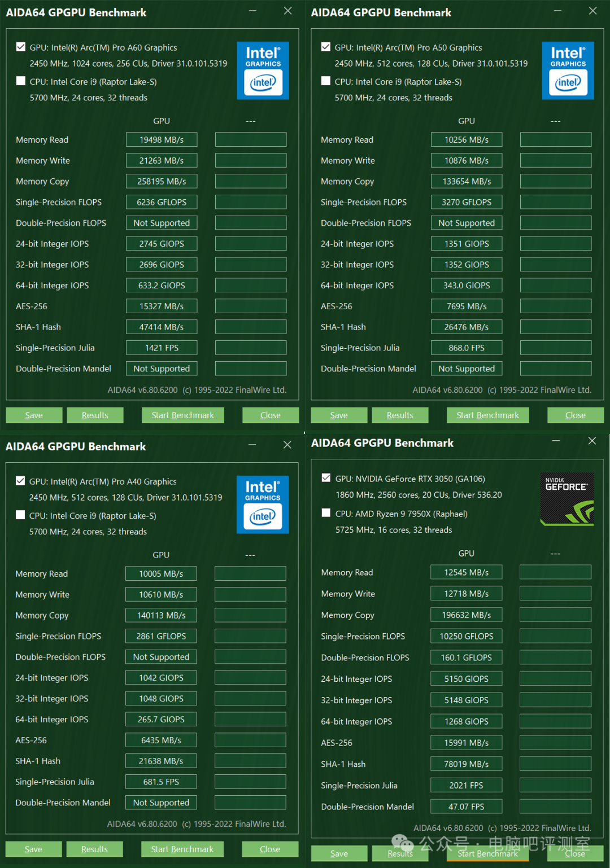
Task: Click the 258195 MB/s Memory Copy result field
Action: click(x=162, y=181)
